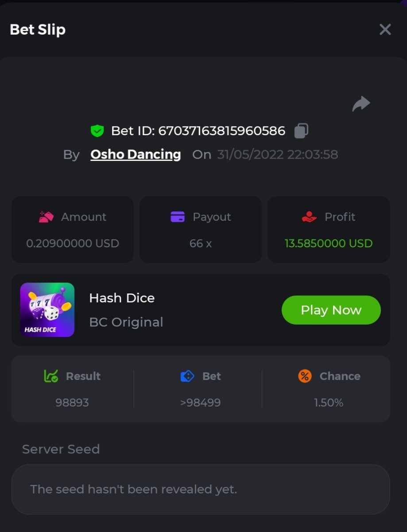Click the 98893 result value
The image size is (407, 532).
72,403
